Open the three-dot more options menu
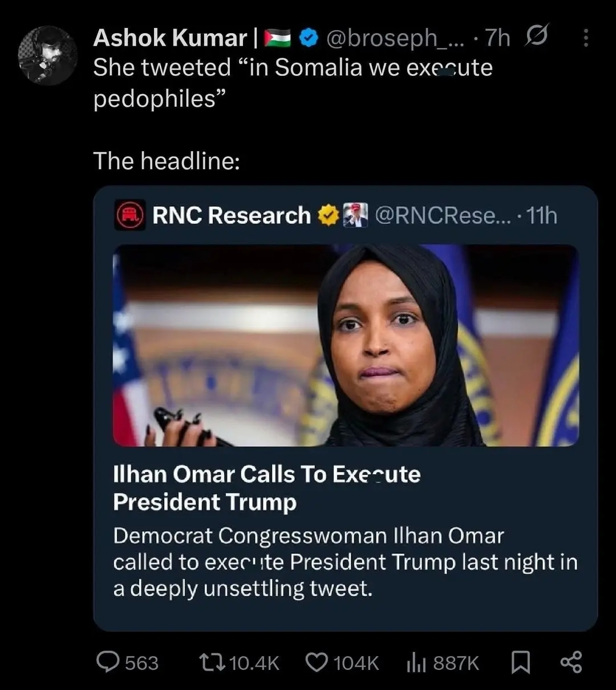 [585, 38]
